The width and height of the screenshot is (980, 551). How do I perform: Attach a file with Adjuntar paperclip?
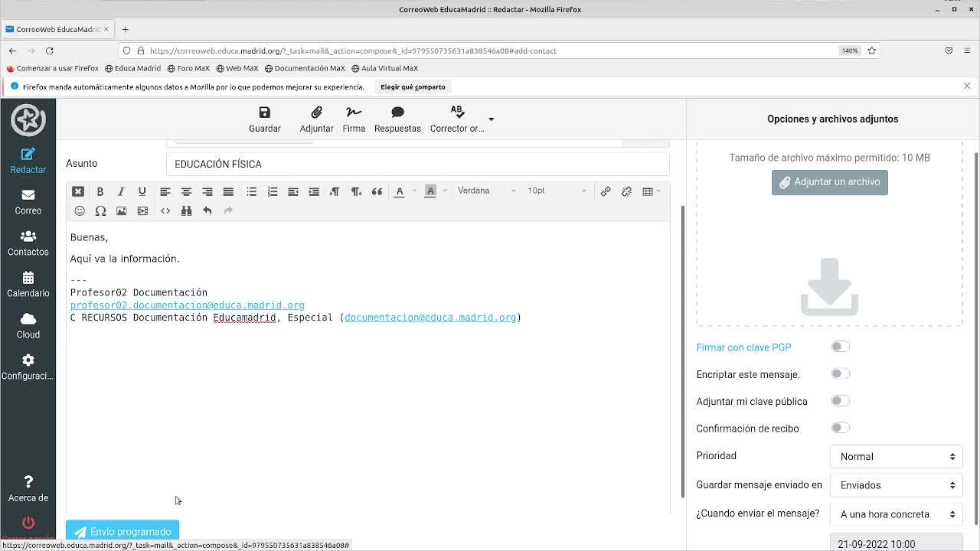click(x=316, y=119)
